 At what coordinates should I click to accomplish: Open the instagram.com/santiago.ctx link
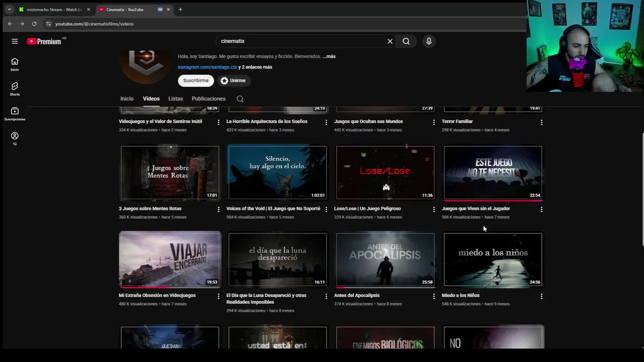click(207, 67)
